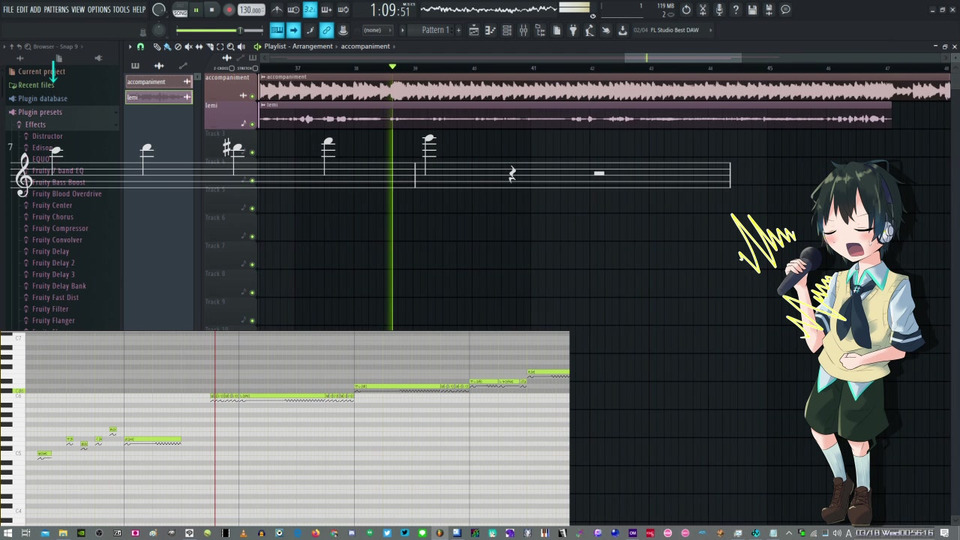
Task: Click the one-click audio recording microphone
Action: [x=719, y=10]
